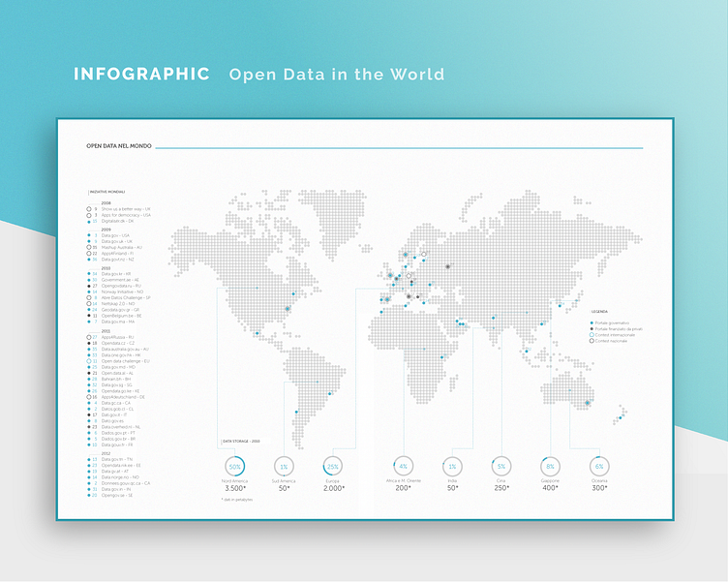Select the India 1% circle chart
728x582 pixels.
coord(451,466)
